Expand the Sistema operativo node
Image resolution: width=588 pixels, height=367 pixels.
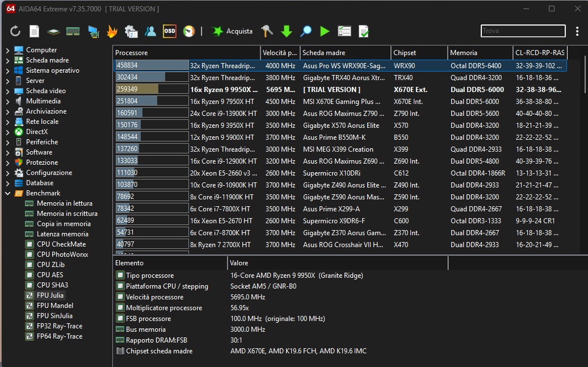point(7,70)
